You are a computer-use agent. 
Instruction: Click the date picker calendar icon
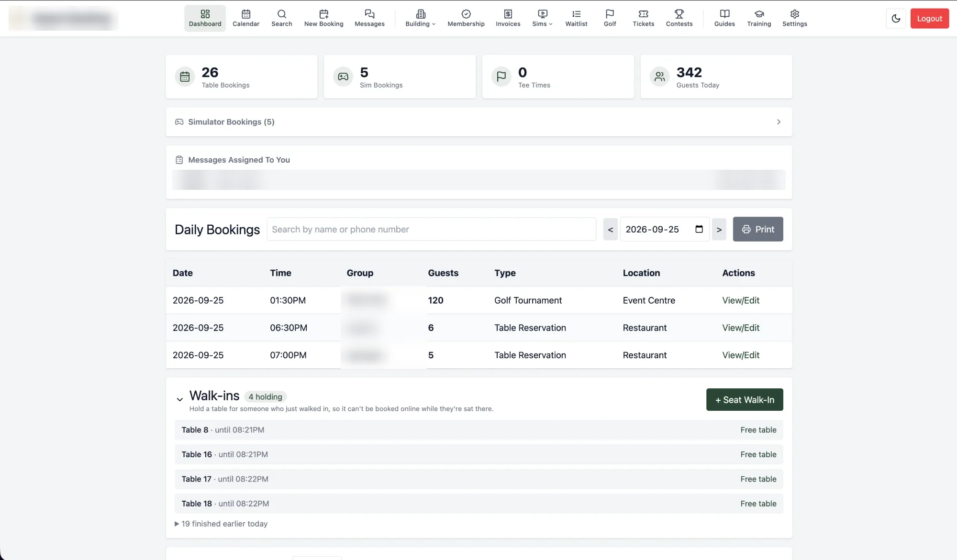(x=699, y=229)
